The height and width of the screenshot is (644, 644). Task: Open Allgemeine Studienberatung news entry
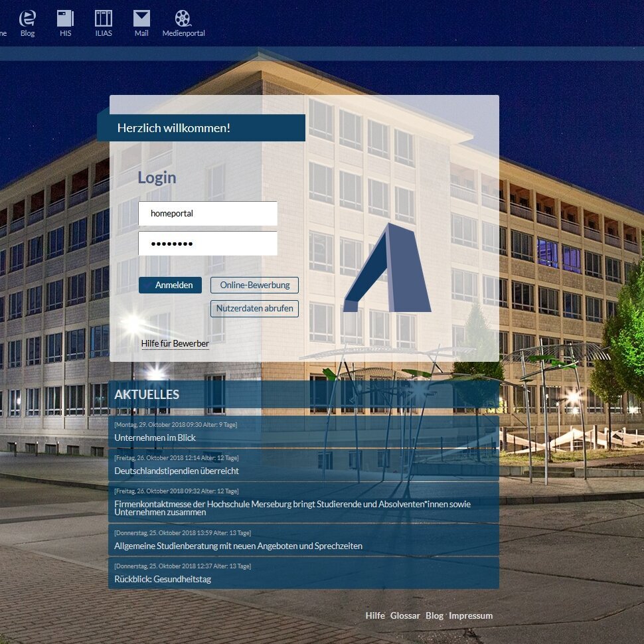click(238, 546)
